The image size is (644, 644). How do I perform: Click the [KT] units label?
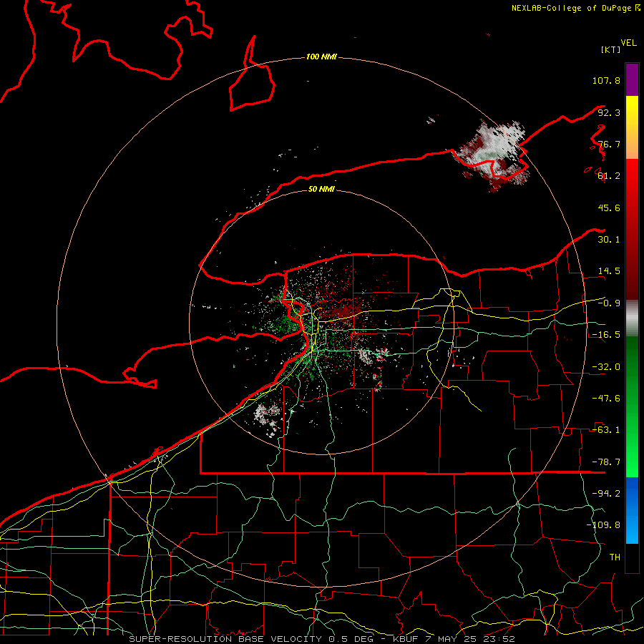611,49
